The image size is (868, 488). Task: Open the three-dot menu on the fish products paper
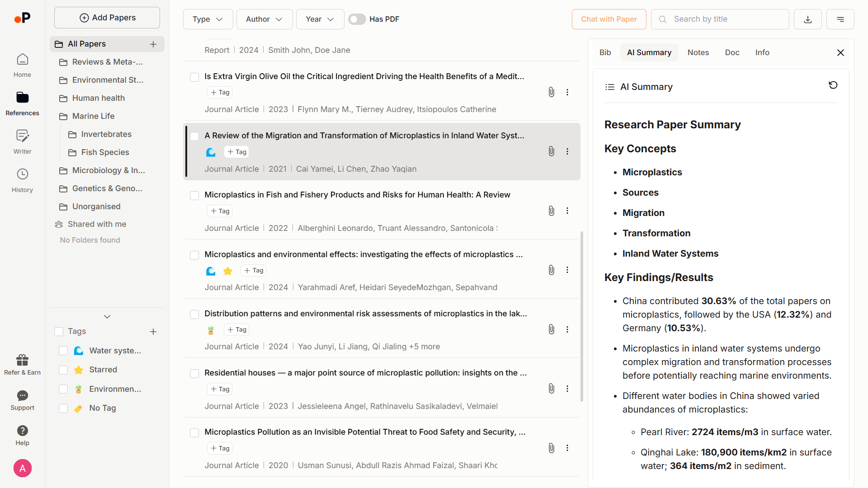point(567,211)
